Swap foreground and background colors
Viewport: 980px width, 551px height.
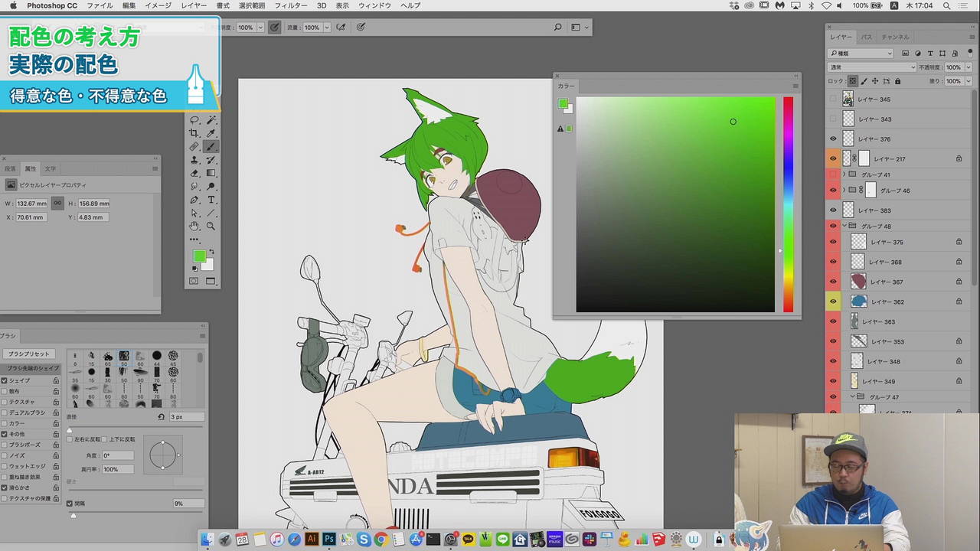pos(211,252)
